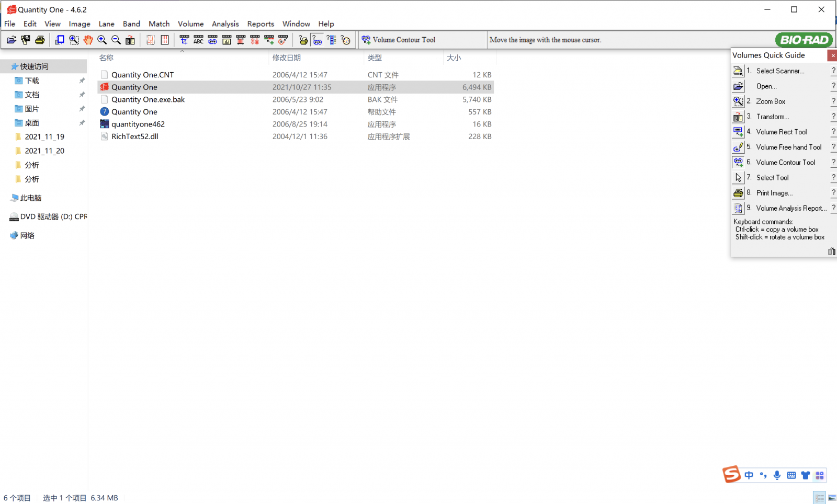Select DVD 驱动器 (D:) in navigation pane
The width and height of the screenshot is (837, 504).
coord(53,216)
